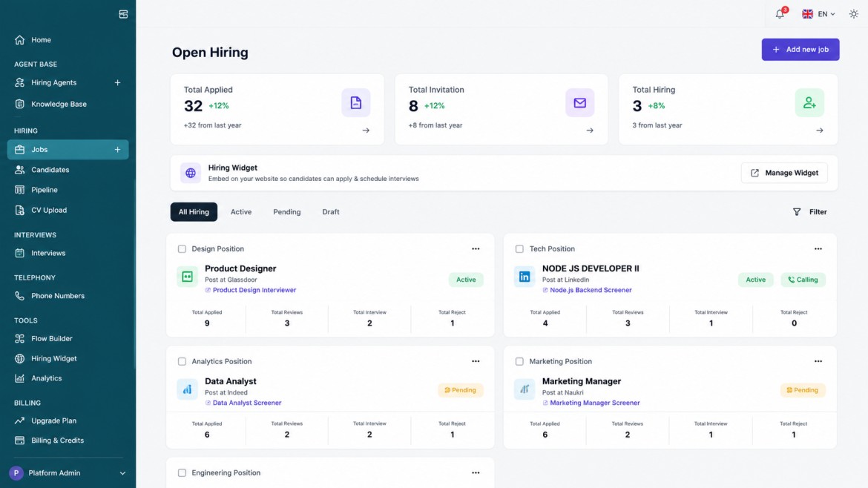
Task: Open the Filter options
Action: click(810, 212)
